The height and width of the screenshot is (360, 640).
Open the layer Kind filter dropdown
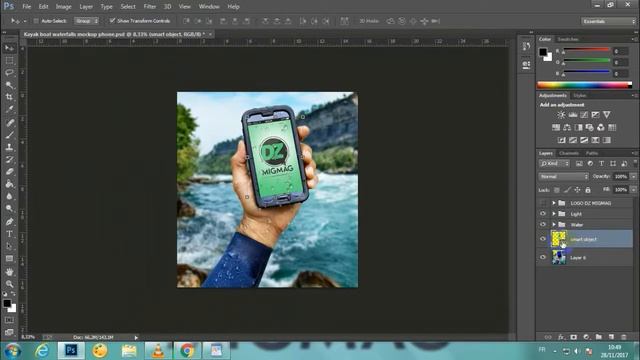click(554, 163)
